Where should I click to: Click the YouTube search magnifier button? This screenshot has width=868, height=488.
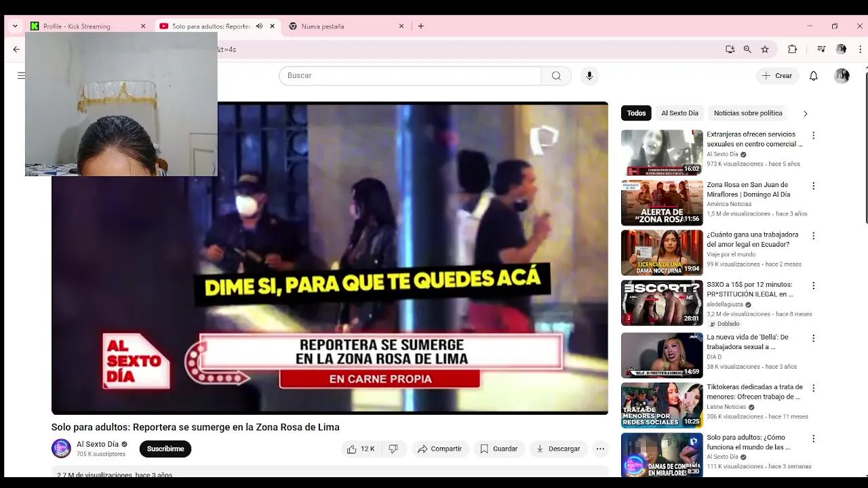(556, 75)
